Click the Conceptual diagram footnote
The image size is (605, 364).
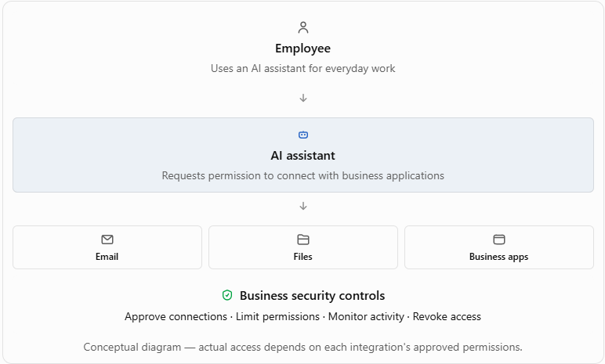click(x=302, y=347)
